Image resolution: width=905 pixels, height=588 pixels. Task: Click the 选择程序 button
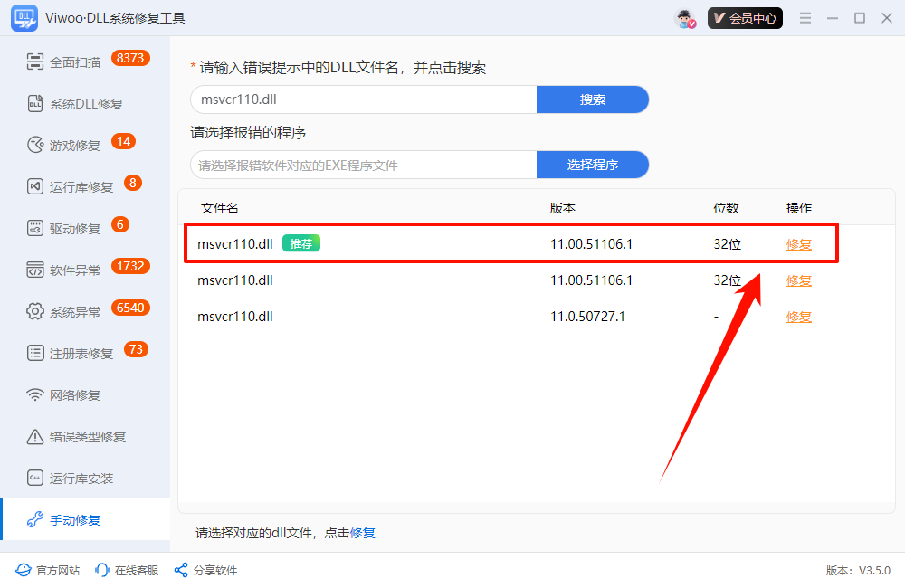click(x=593, y=165)
